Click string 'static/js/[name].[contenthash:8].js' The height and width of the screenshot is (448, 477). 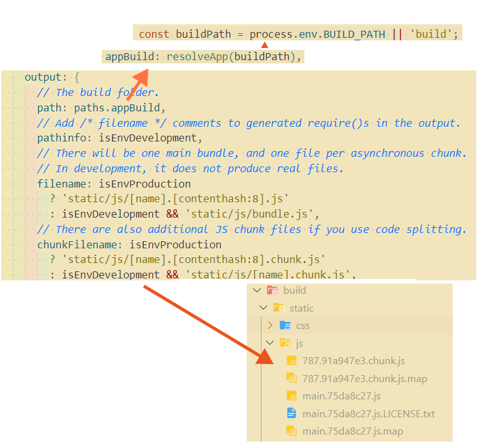click(175, 198)
